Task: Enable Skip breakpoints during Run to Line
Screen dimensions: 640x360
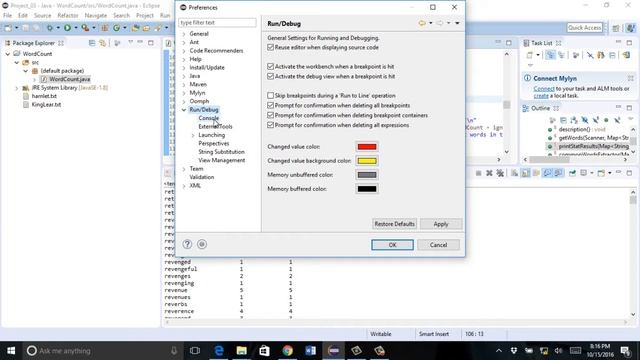Action: point(270,96)
